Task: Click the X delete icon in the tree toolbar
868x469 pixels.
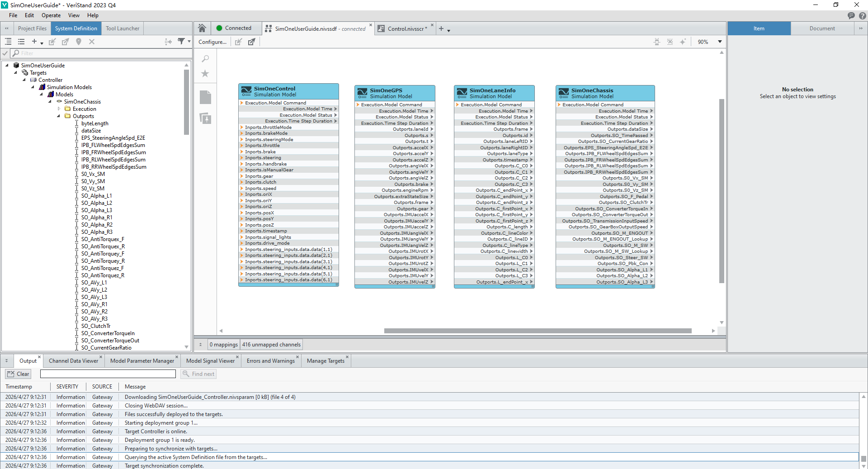Action: click(x=92, y=42)
